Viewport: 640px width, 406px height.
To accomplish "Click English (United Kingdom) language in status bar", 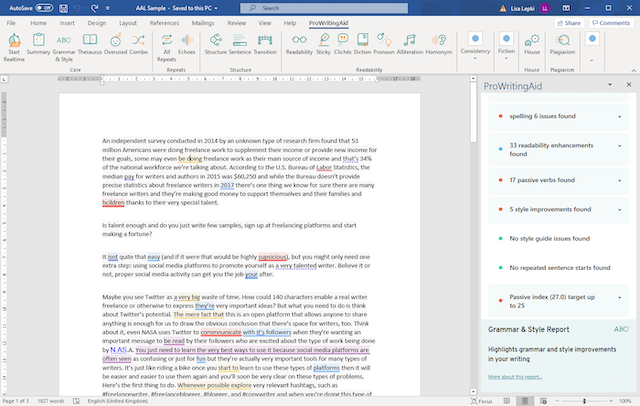I will [x=118, y=401].
